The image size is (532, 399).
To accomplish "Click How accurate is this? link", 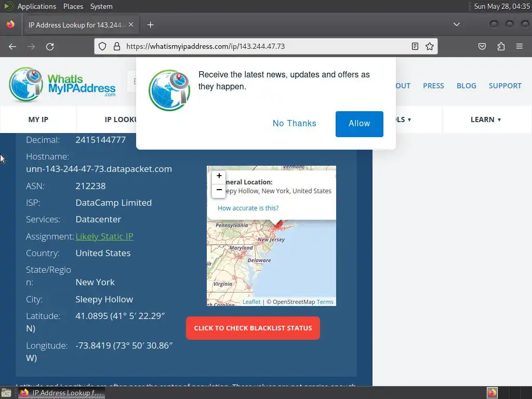I will tap(248, 208).
